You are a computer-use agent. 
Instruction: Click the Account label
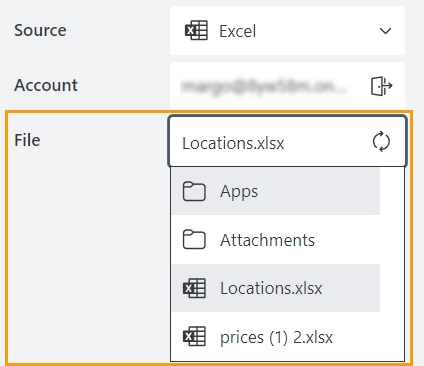(x=46, y=85)
